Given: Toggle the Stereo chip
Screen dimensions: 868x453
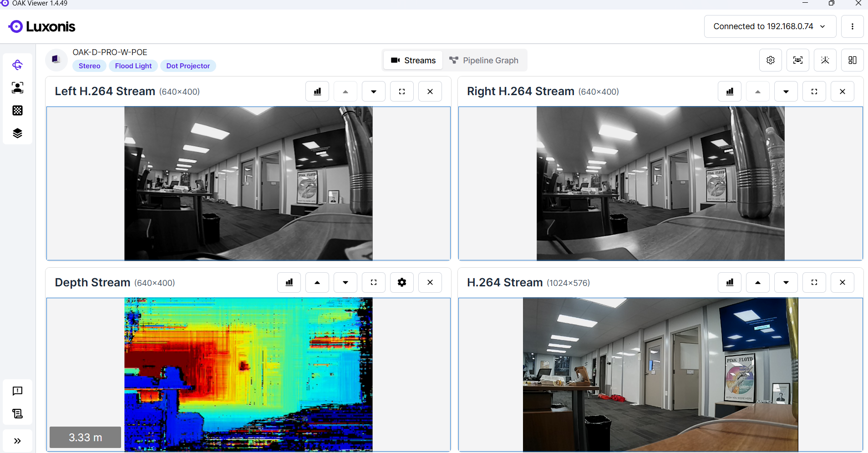Looking at the screenshot, I should click(x=89, y=66).
